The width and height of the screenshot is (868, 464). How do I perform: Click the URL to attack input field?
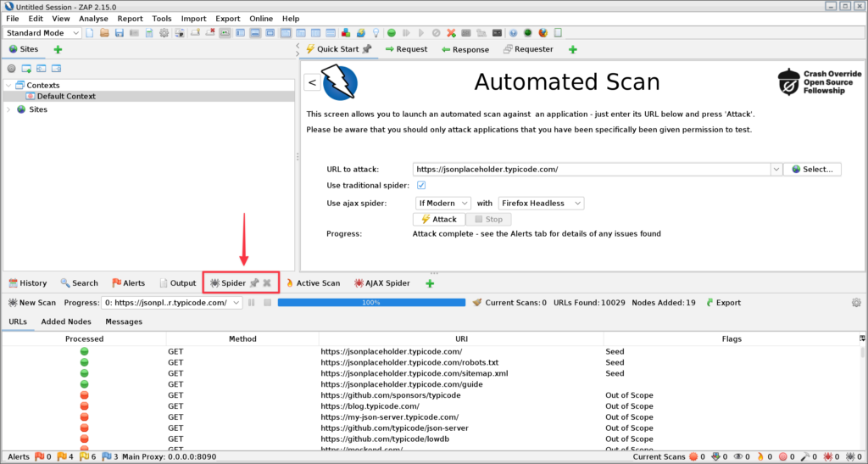click(x=591, y=170)
